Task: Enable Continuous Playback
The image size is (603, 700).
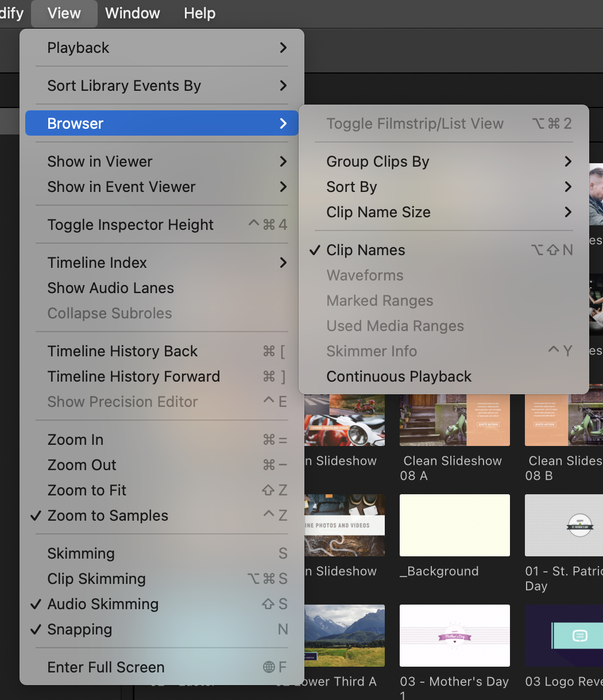Action: coord(399,376)
